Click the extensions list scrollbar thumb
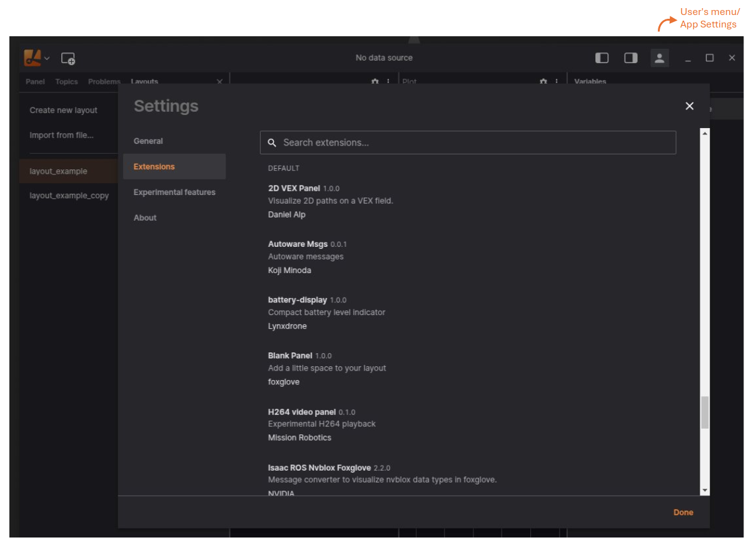756x545 pixels. click(705, 412)
